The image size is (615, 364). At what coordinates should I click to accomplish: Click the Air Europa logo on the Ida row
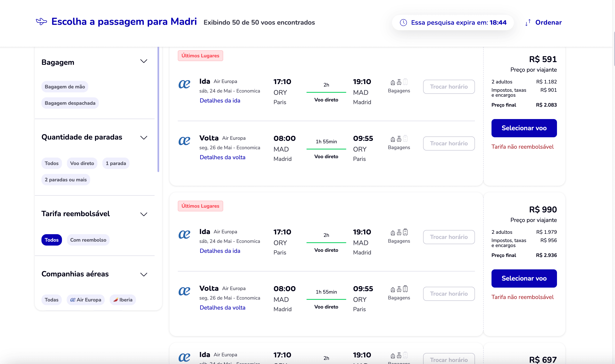click(x=184, y=84)
